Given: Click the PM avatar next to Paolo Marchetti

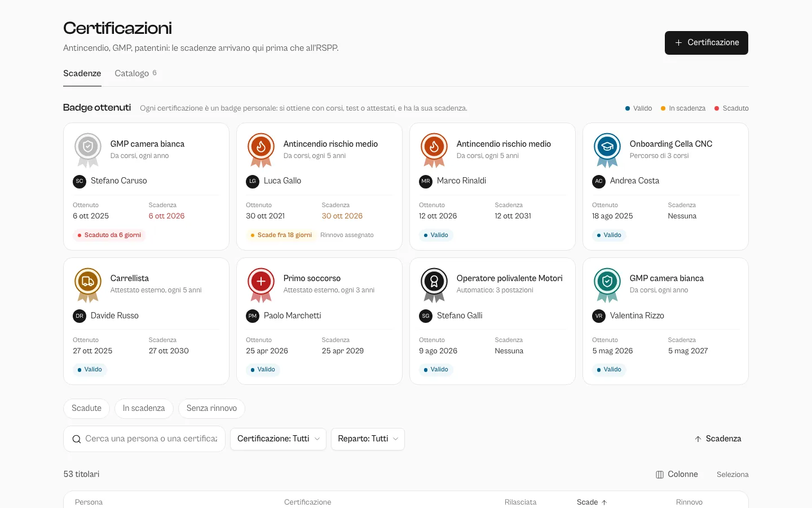Looking at the screenshot, I should click(x=253, y=316).
